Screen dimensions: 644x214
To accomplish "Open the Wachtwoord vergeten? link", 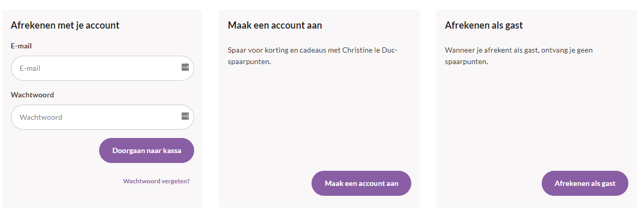I will point(157,181).
